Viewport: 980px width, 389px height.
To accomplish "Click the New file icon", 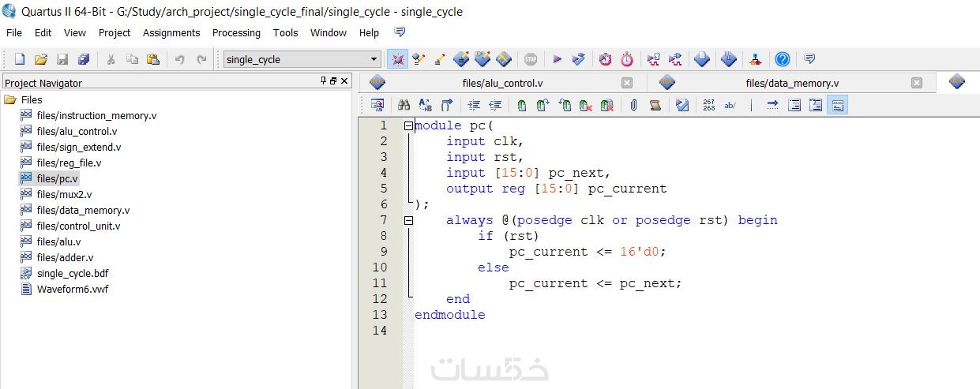I will point(20,59).
